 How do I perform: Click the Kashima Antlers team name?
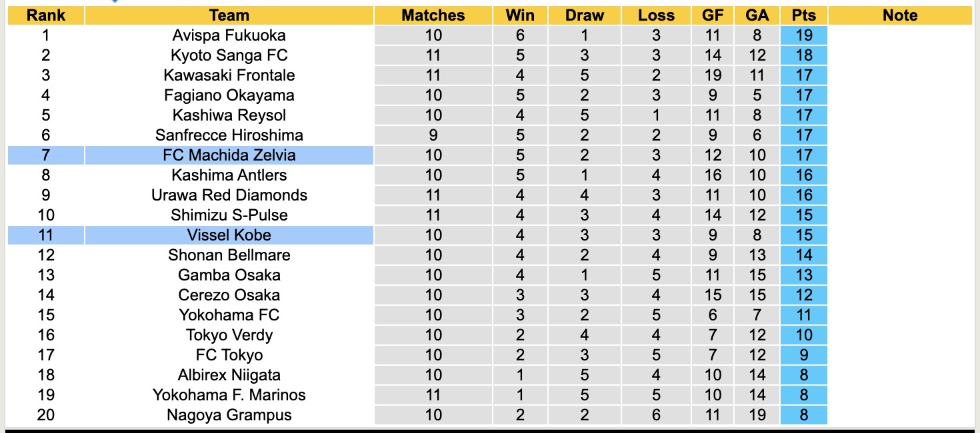tap(229, 175)
